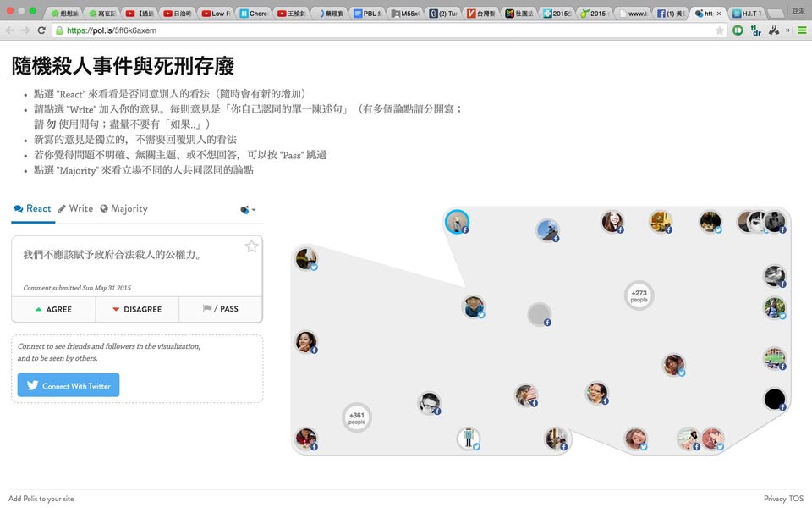
Task: Bookmark page using address bar star
Action: coord(720,30)
